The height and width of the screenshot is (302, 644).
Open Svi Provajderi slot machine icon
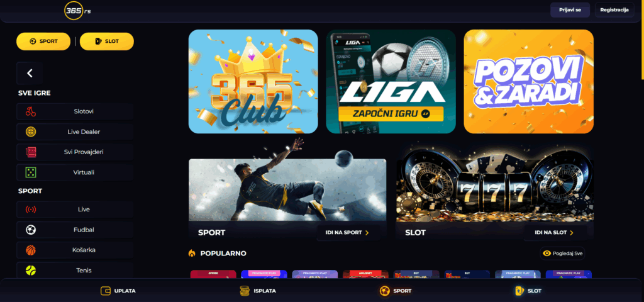31,152
